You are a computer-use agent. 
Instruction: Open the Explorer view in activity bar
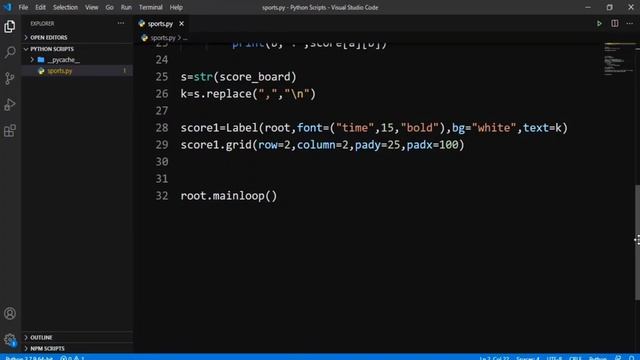click(10, 27)
